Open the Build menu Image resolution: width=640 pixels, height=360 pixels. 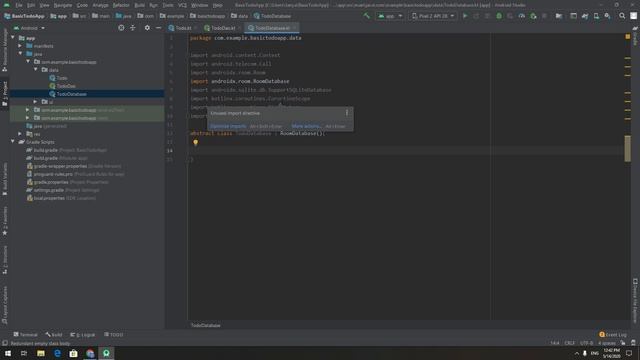pyautogui.click(x=140, y=5)
